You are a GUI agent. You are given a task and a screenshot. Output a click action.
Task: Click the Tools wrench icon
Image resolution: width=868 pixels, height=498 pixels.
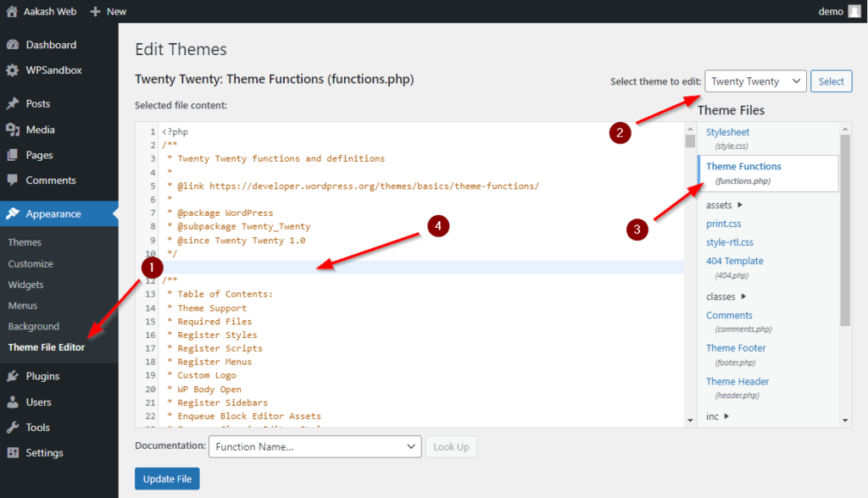click(13, 428)
